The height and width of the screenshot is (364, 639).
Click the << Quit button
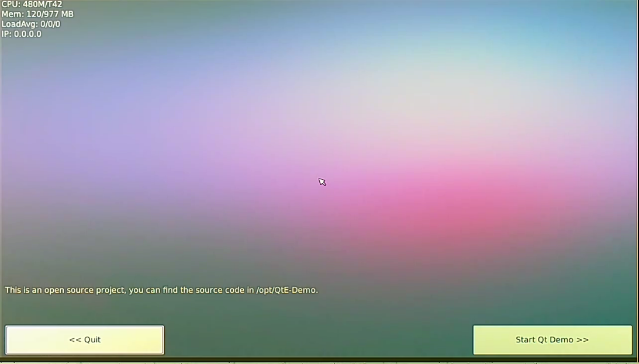[x=85, y=339]
